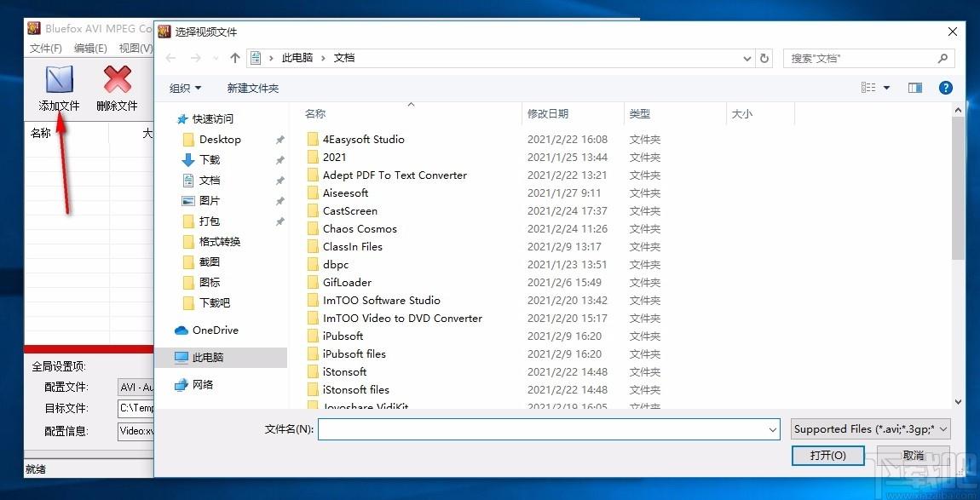This screenshot has height=500, width=980.
Task: Expand the address bar history dropdown
Action: (747, 58)
